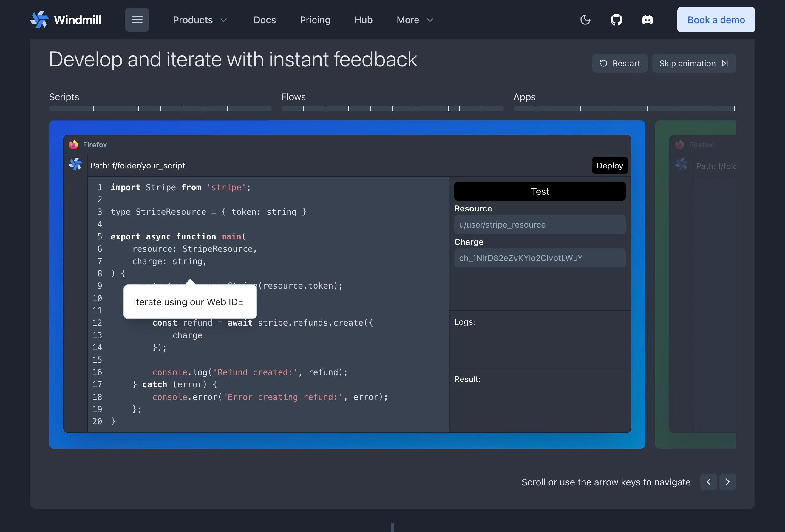Click the Firefox browser icon in mock window

click(x=73, y=145)
